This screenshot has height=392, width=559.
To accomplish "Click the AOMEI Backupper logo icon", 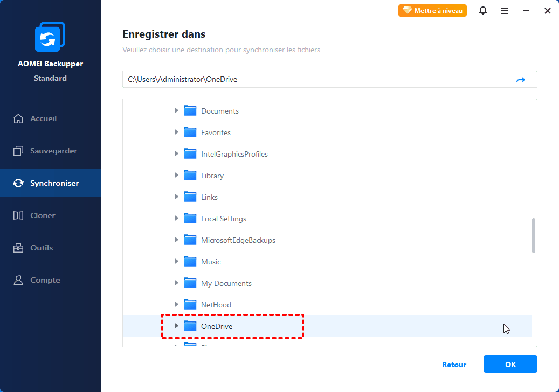I will (50, 38).
